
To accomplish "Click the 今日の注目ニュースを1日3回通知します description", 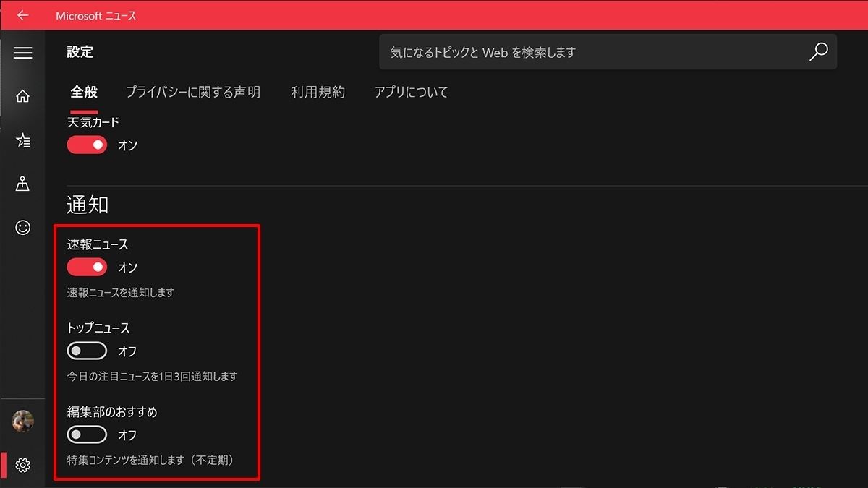I will 152,377.
